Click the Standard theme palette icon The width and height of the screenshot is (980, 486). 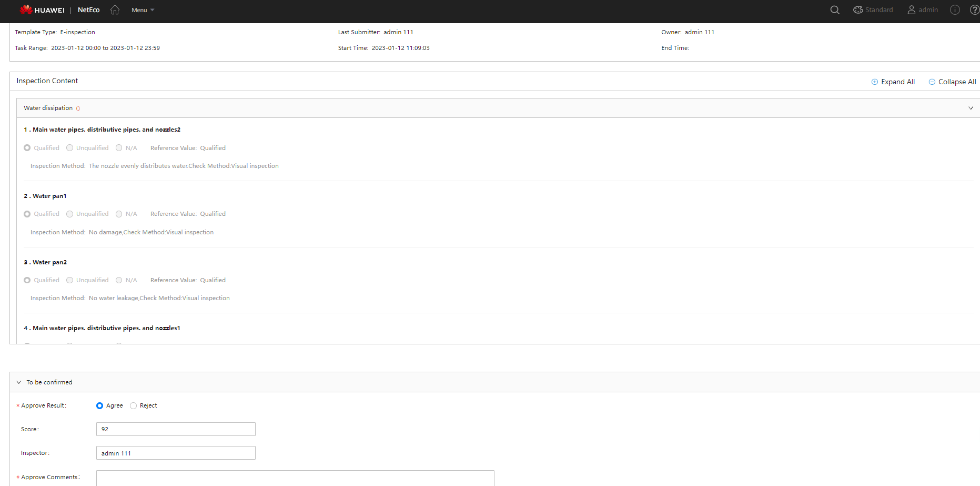coord(858,10)
